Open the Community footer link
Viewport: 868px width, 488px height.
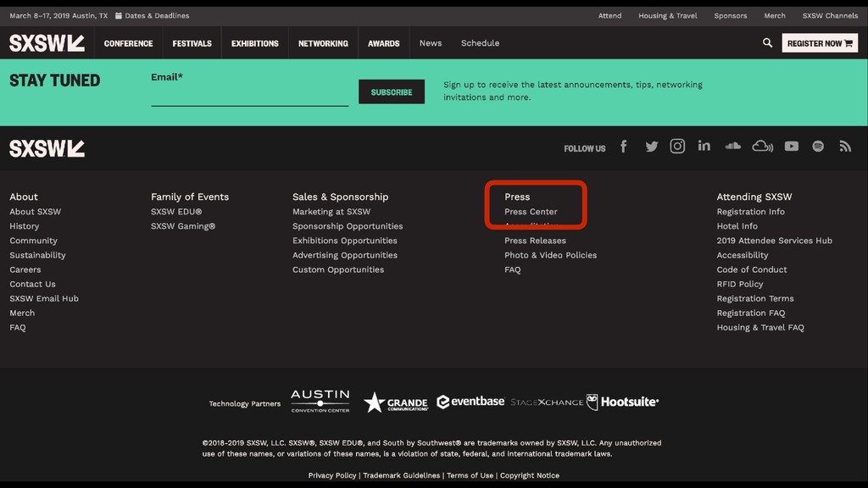click(33, 241)
